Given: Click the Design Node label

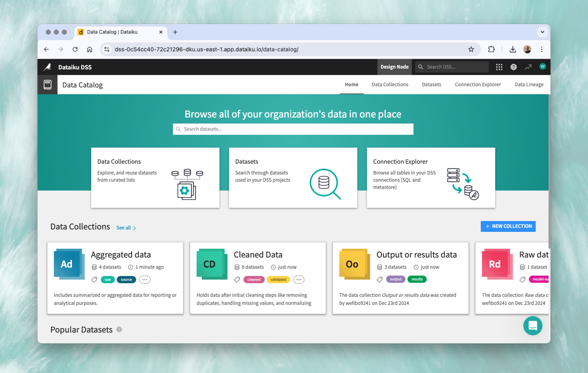Looking at the screenshot, I should pos(394,67).
